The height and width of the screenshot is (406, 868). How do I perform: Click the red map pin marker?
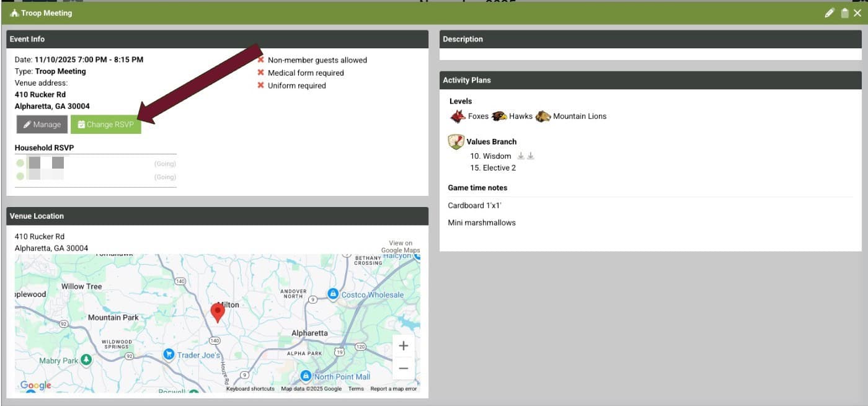point(218,312)
